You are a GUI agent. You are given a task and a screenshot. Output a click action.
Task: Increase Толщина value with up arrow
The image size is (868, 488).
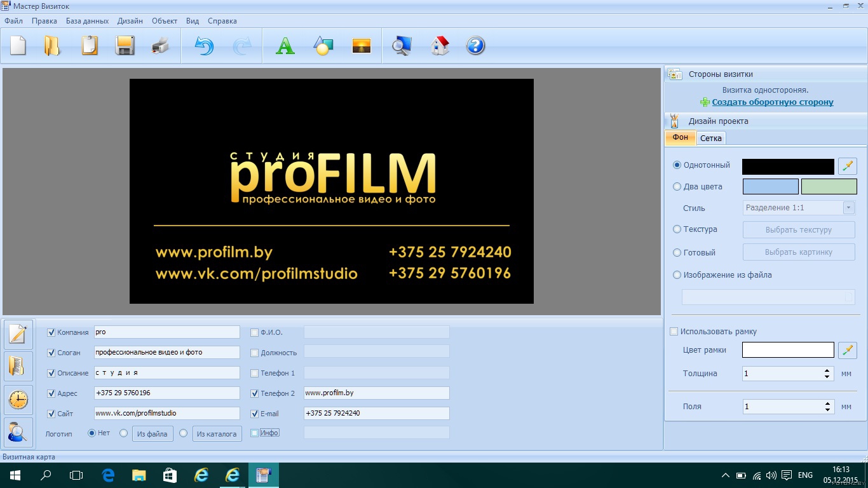point(827,370)
